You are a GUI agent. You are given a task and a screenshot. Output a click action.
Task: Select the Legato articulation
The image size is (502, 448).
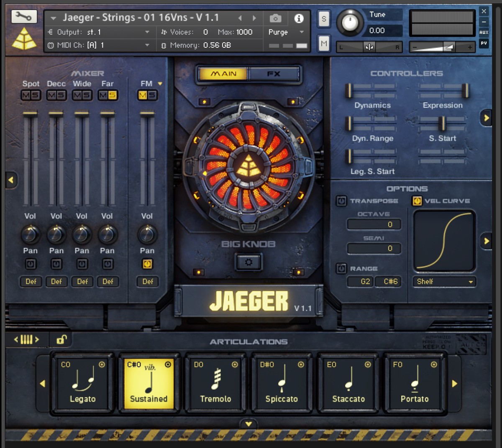(82, 383)
